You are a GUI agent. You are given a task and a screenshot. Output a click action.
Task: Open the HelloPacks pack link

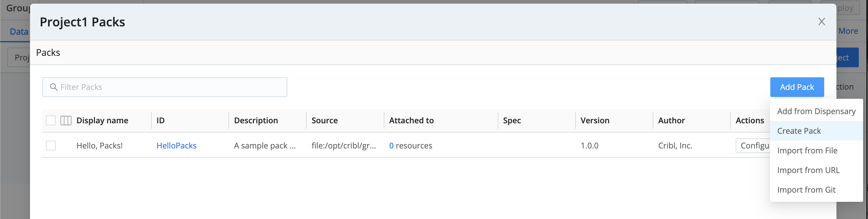[x=176, y=145]
